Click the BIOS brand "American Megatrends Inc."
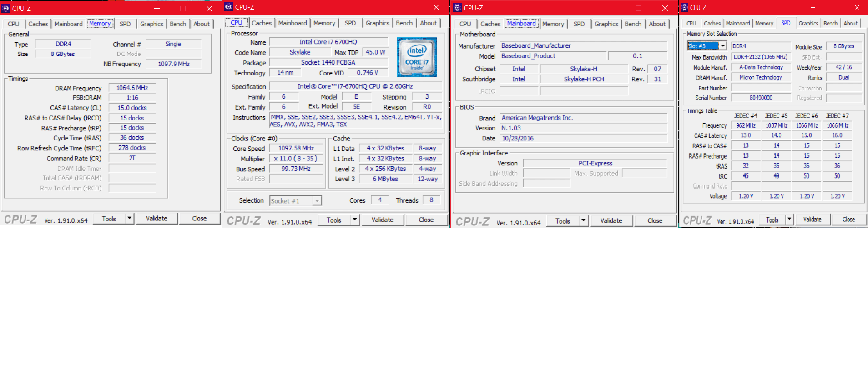Image resolution: width=868 pixels, height=375 pixels. [x=584, y=118]
